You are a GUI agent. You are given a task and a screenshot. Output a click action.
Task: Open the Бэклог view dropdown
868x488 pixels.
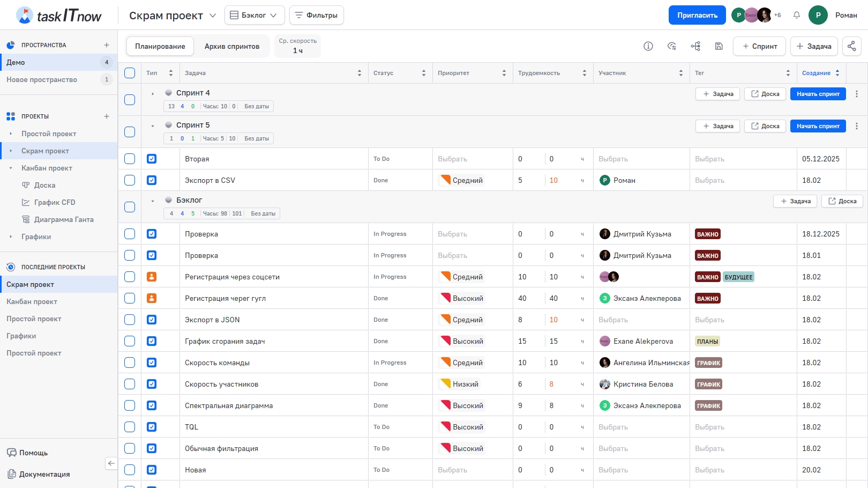coord(254,15)
